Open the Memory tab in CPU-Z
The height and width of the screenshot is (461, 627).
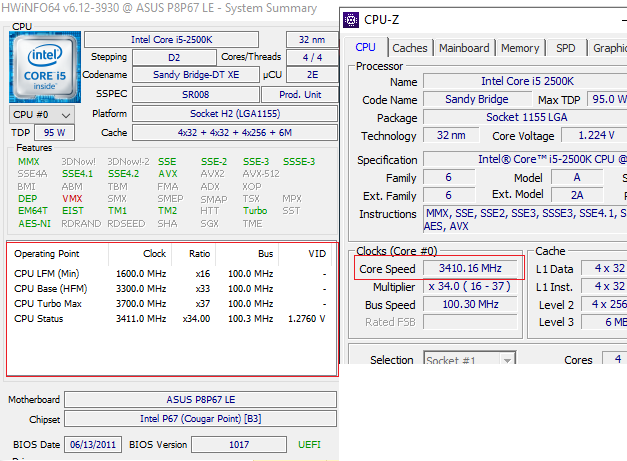520,48
